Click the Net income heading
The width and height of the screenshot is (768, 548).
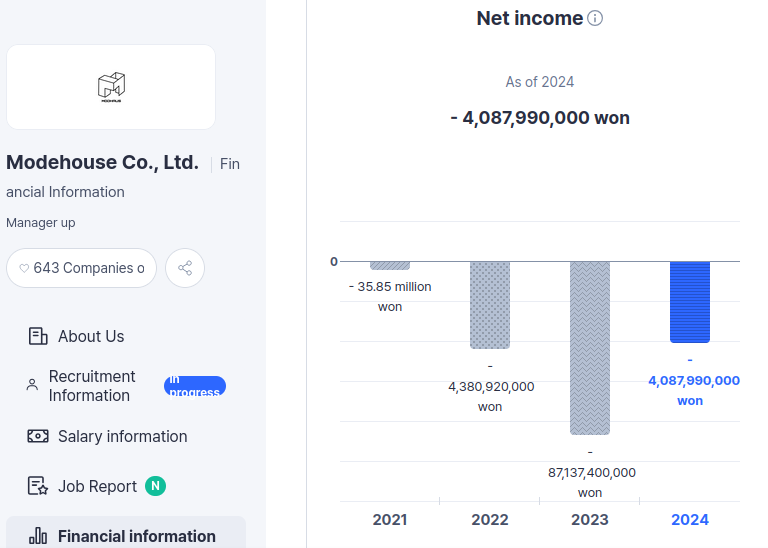[x=530, y=19]
